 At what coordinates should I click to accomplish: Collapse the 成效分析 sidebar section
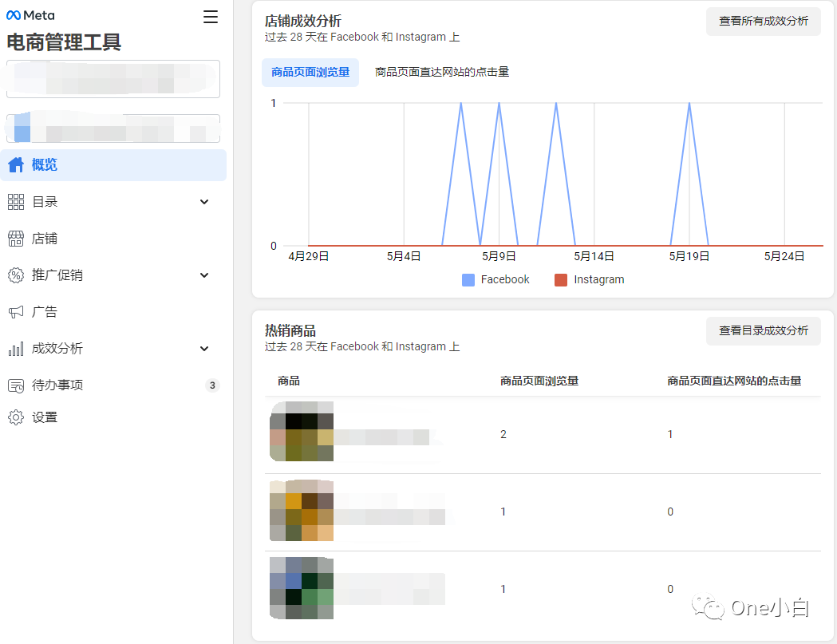(203, 348)
